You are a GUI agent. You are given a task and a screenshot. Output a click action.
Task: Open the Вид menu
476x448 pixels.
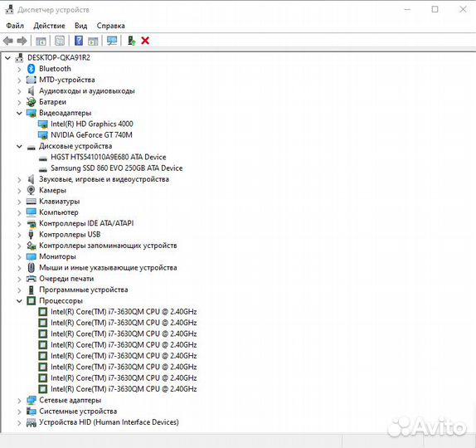pyautogui.click(x=80, y=26)
